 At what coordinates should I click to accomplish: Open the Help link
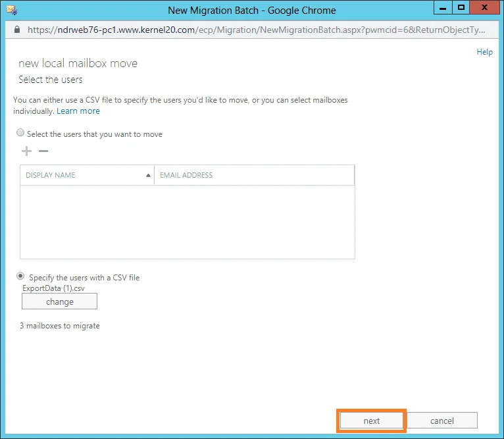484,52
